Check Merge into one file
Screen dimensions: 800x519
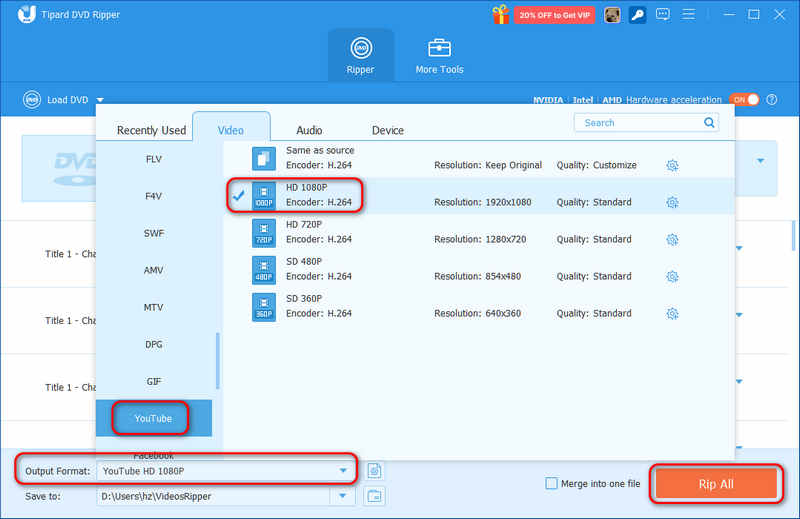551,483
